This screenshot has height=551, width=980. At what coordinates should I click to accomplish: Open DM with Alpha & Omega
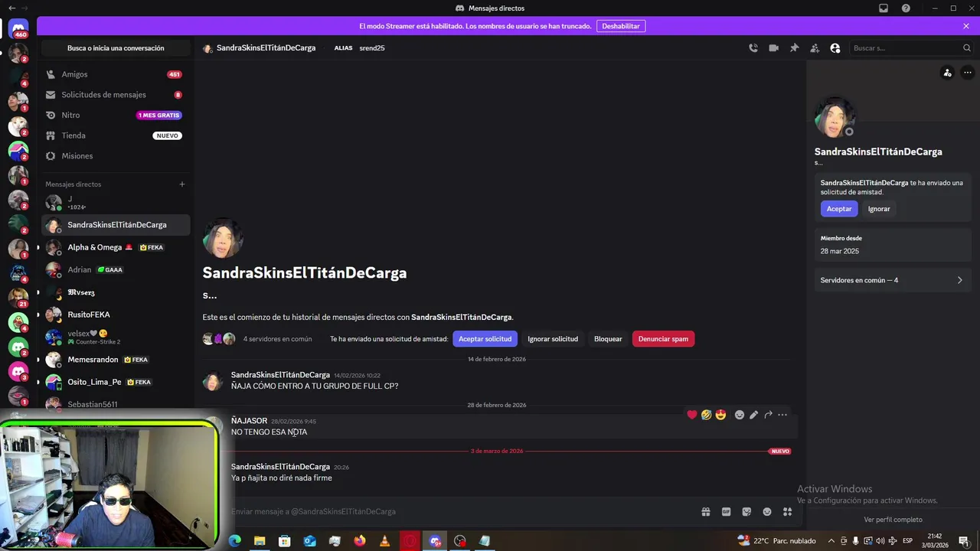(114, 247)
